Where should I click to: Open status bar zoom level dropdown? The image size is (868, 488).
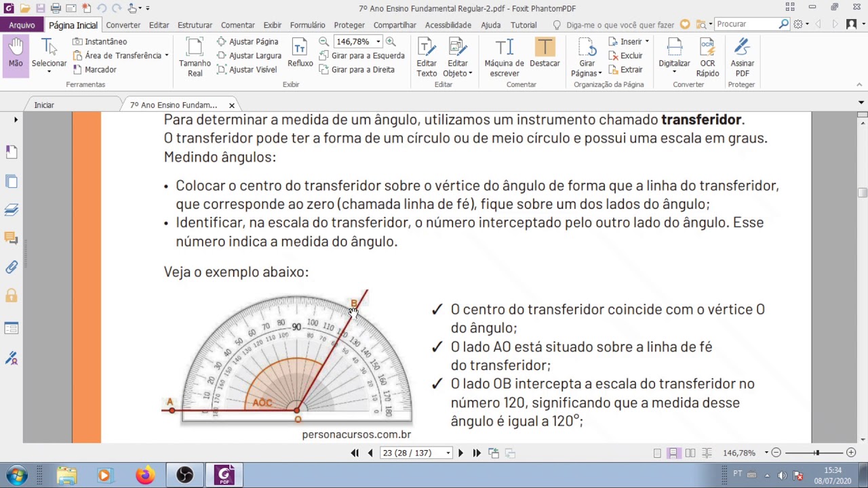pyautogui.click(x=766, y=453)
